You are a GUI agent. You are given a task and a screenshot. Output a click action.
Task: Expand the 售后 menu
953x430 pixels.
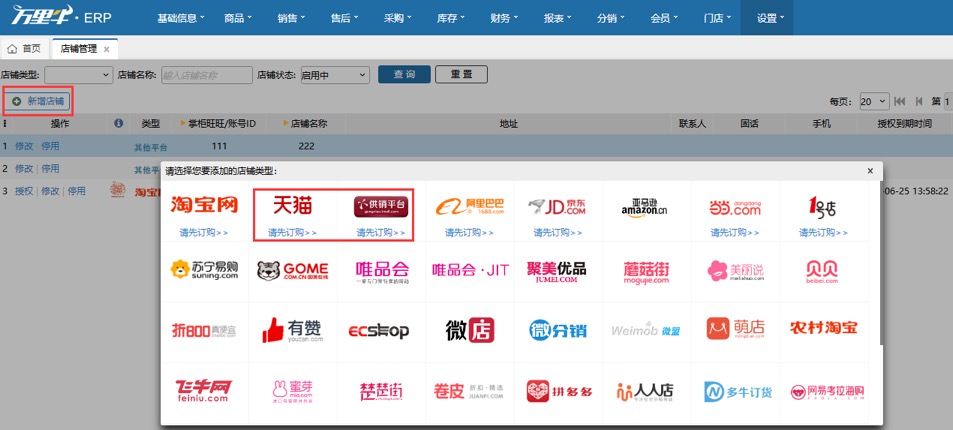click(x=344, y=18)
